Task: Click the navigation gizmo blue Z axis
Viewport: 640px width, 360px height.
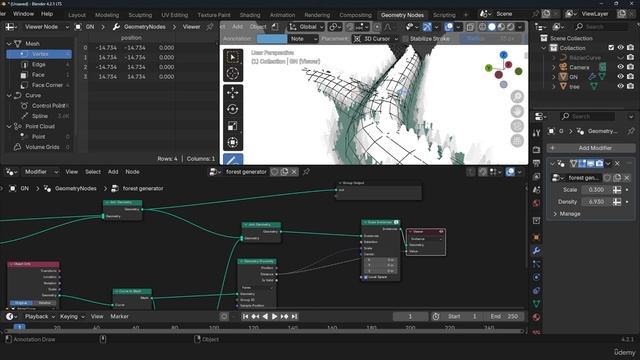Action: pyautogui.click(x=504, y=55)
